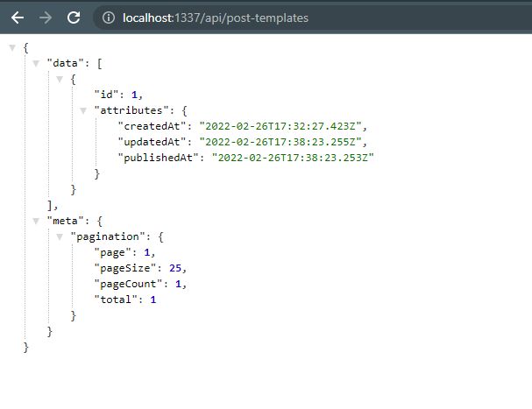View site information via the info icon
The image size is (532, 409).
[x=109, y=18]
